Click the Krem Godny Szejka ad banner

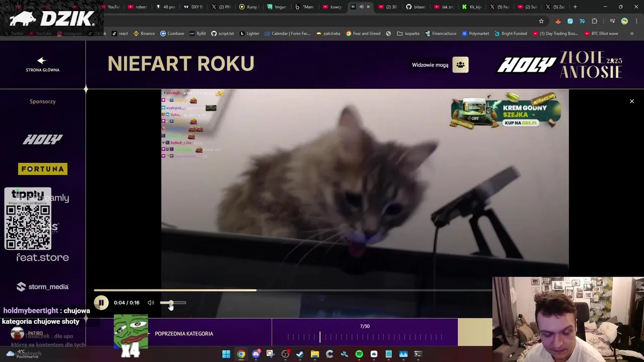click(x=506, y=111)
